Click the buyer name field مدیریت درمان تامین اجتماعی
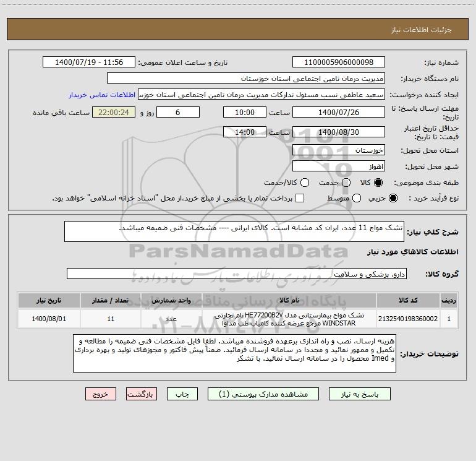This screenshot has width=476, height=461. point(246,79)
